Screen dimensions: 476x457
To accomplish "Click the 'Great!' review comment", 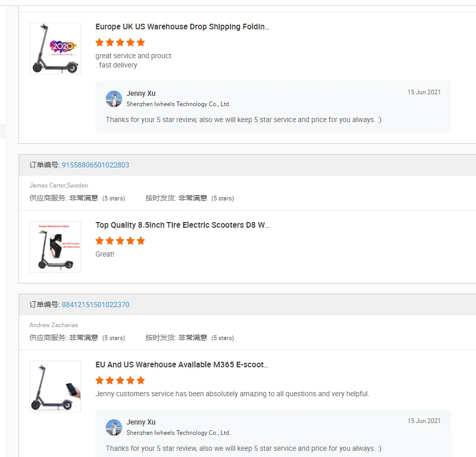I will [x=105, y=254].
